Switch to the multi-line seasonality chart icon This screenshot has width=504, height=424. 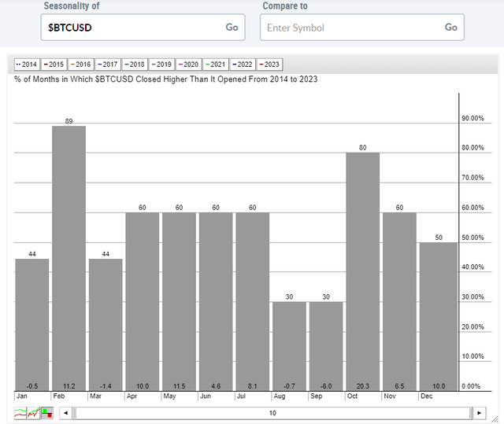[20, 412]
